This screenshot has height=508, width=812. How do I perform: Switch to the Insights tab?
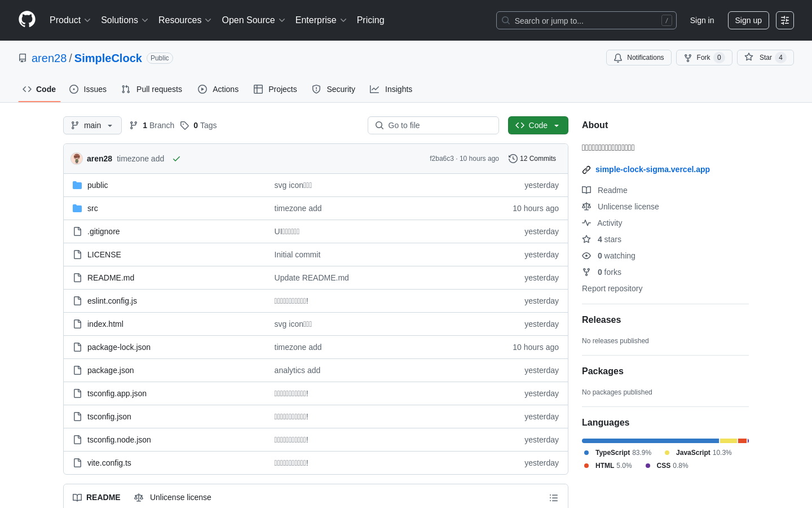[x=391, y=89]
